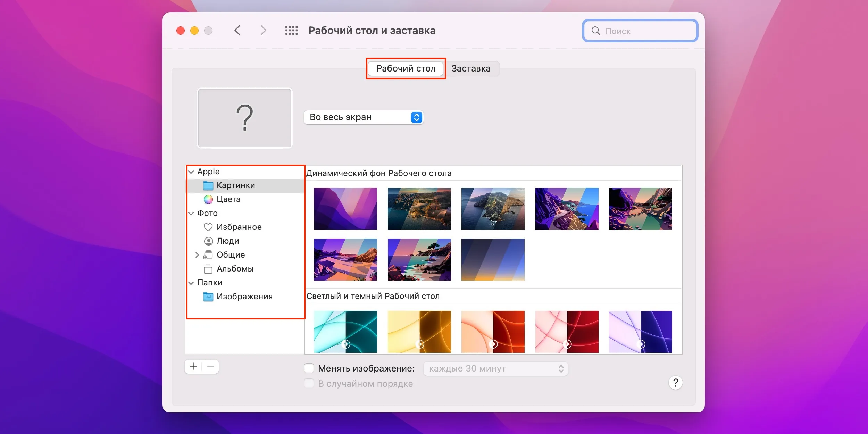Select Изображения under Папки

click(x=245, y=297)
